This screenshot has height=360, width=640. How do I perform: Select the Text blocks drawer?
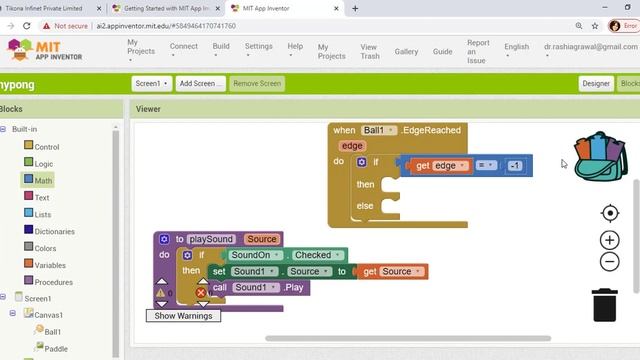point(37,197)
